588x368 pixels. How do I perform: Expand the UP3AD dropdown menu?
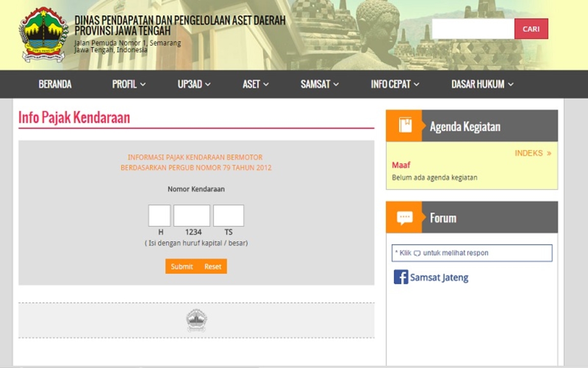point(194,84)
